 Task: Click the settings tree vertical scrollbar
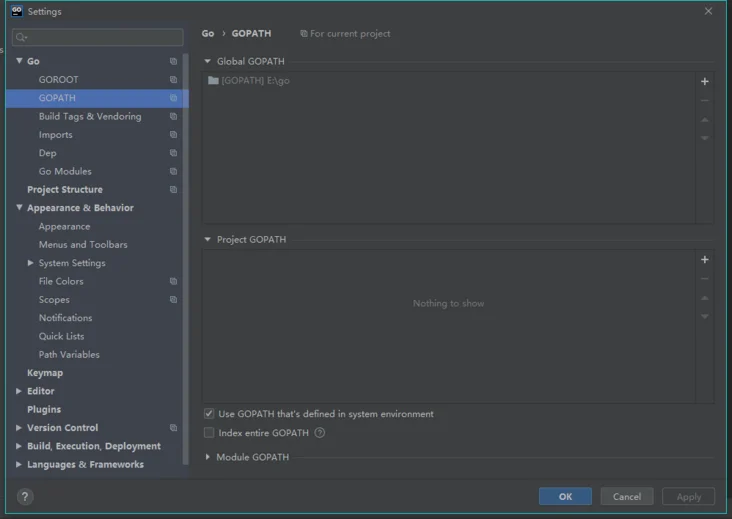point(186,259)
